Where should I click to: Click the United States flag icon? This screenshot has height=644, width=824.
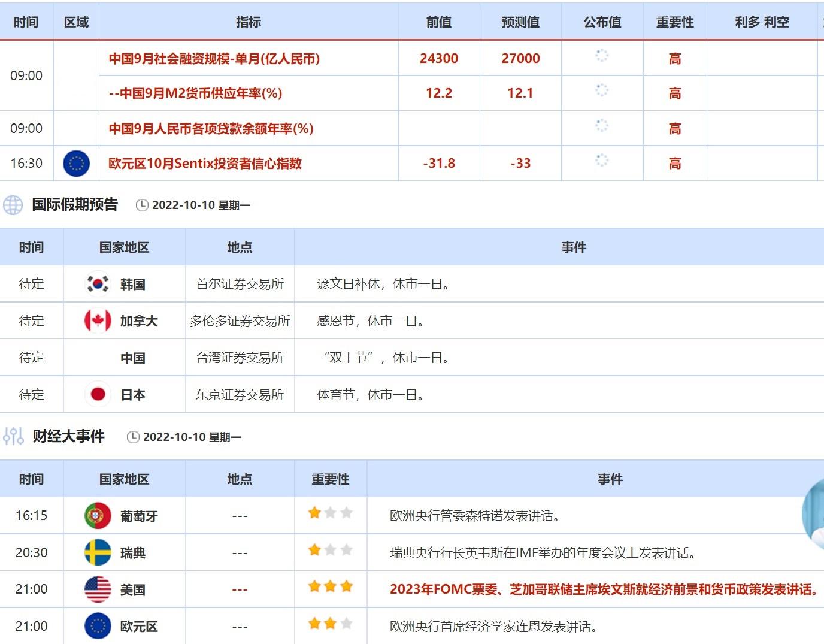(98, 589)
